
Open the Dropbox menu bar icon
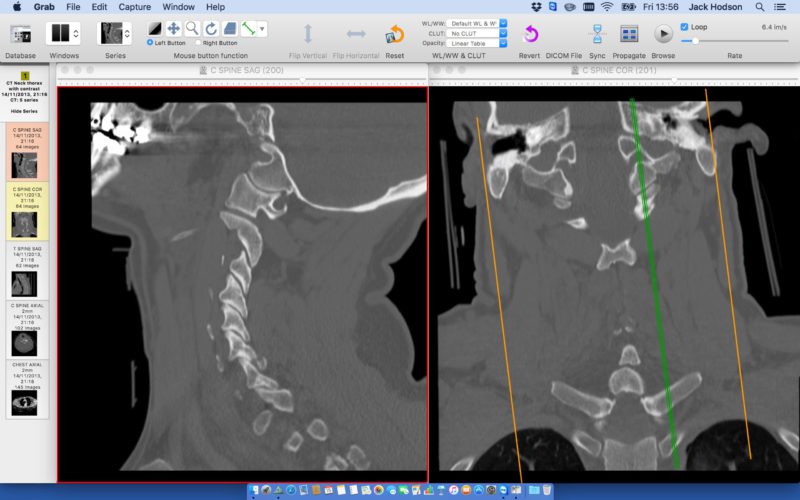coord(536,7)
